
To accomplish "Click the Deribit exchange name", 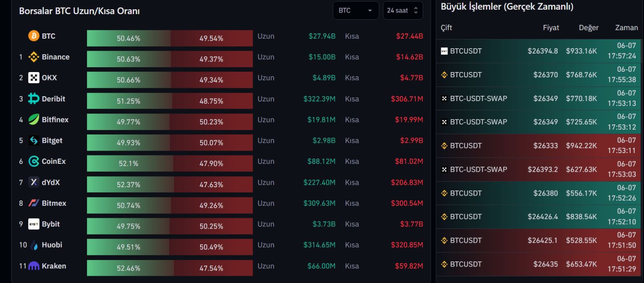I will tap(54, 99).
